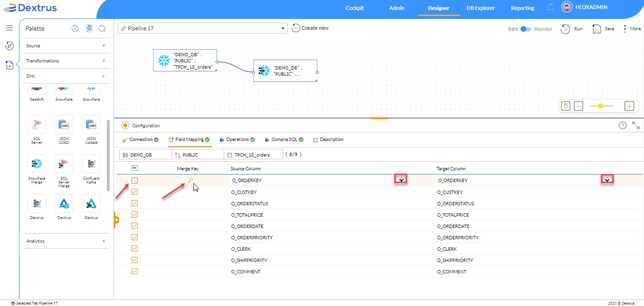This screenshot has width=644, height=306.
Task: Toggle the select-all checkbox in header row
Action: click(135, 168)
